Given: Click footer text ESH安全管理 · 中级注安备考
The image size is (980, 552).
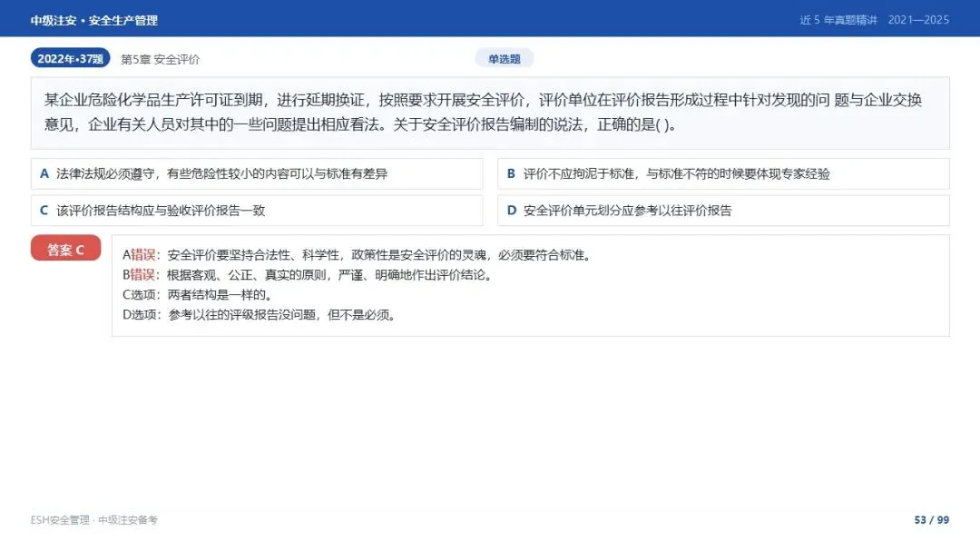Looking at the screenshot, I should coord(94,520).
